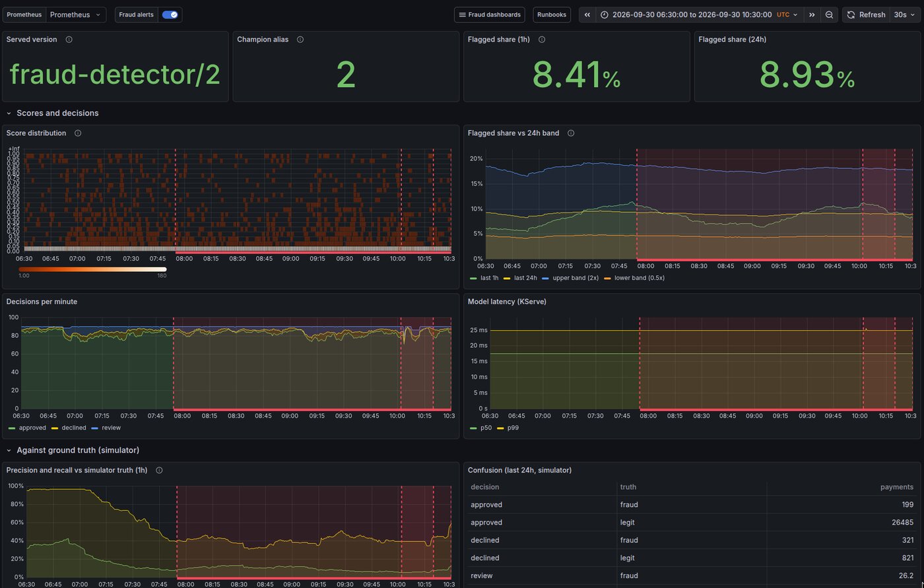Open the UTC timezone dropdown
The width and height of the screenshot is (924, 588).
coord(787,15)
